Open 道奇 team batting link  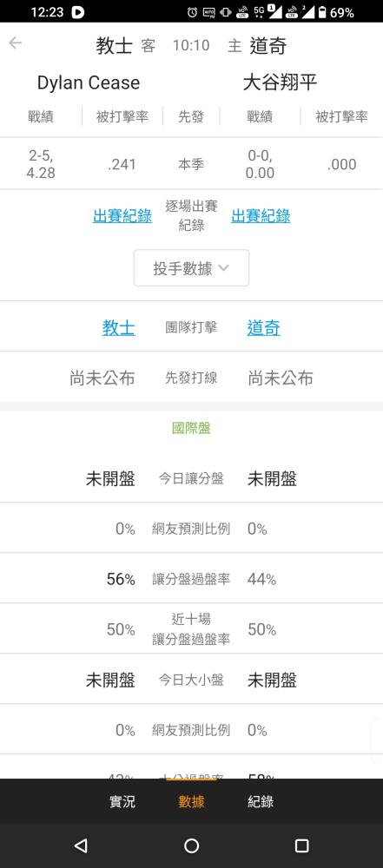point(264,328)
